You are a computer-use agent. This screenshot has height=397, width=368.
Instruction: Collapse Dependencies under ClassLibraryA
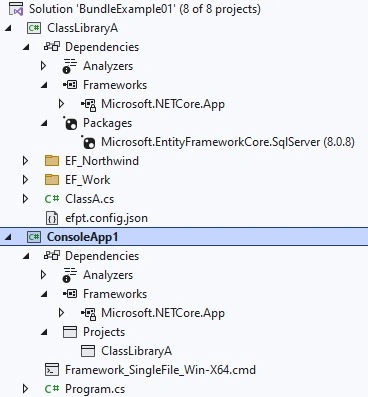tap(26, 47)
